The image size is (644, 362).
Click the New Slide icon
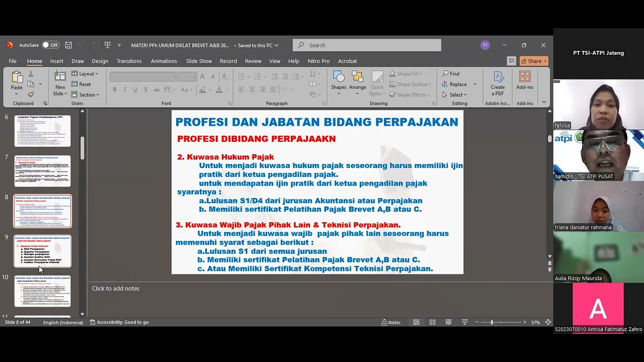(60, 77)
